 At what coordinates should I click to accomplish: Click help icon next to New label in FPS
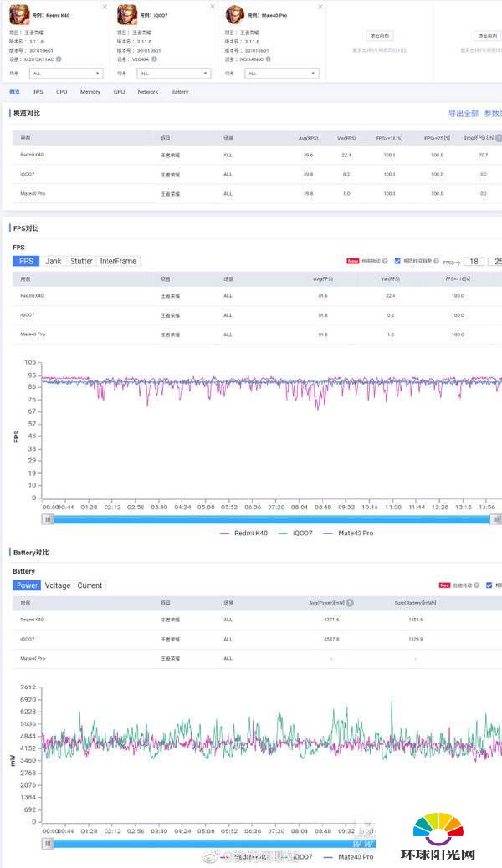point(385,261)
